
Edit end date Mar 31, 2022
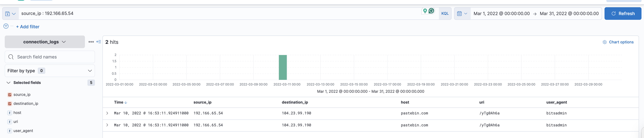[x=569, y=14]
